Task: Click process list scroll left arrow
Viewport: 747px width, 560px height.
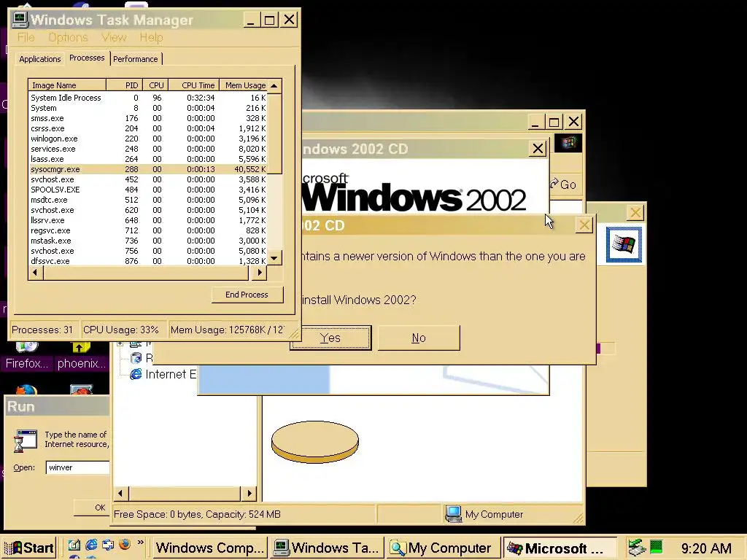Action: (35, 273)
